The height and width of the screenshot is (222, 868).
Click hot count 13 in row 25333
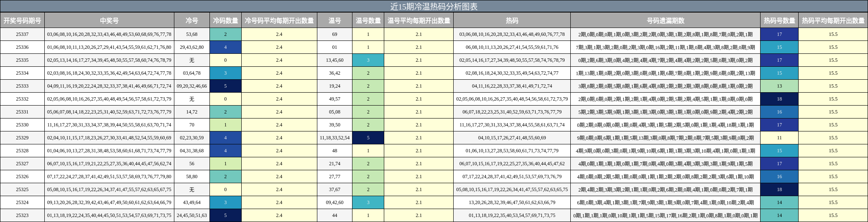click(x=779, y=86)
